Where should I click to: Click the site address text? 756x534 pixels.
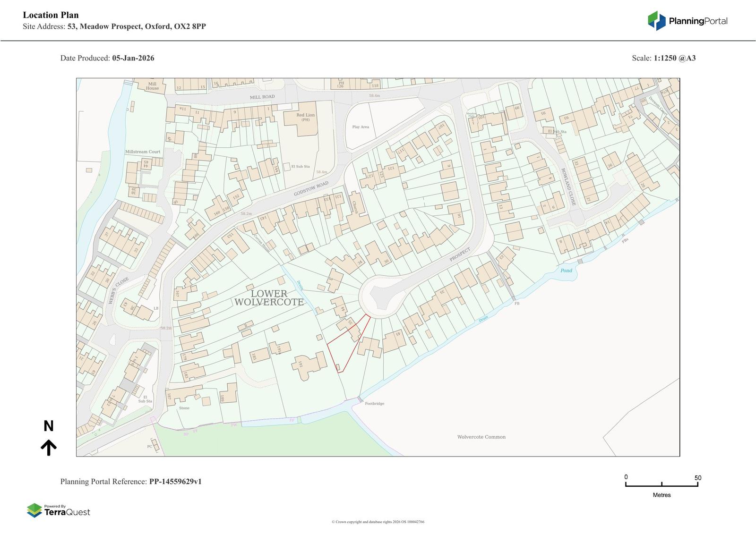[114, 26]
